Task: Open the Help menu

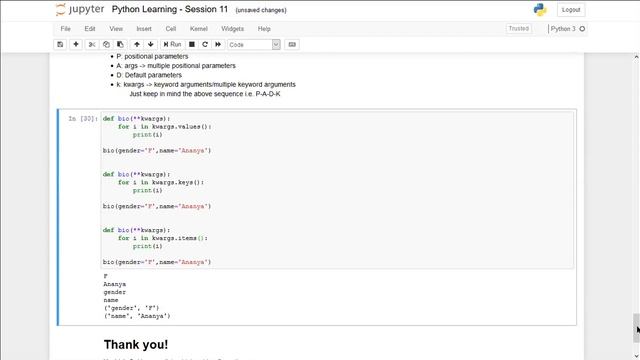Action: (264, 29)
